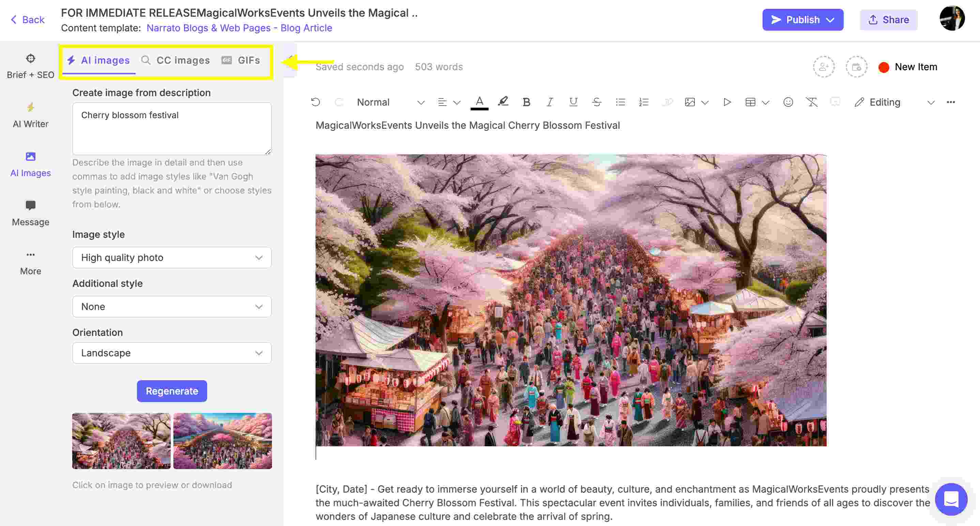
Task: Preview the second generated thumbnail
Action: (223, 441)
